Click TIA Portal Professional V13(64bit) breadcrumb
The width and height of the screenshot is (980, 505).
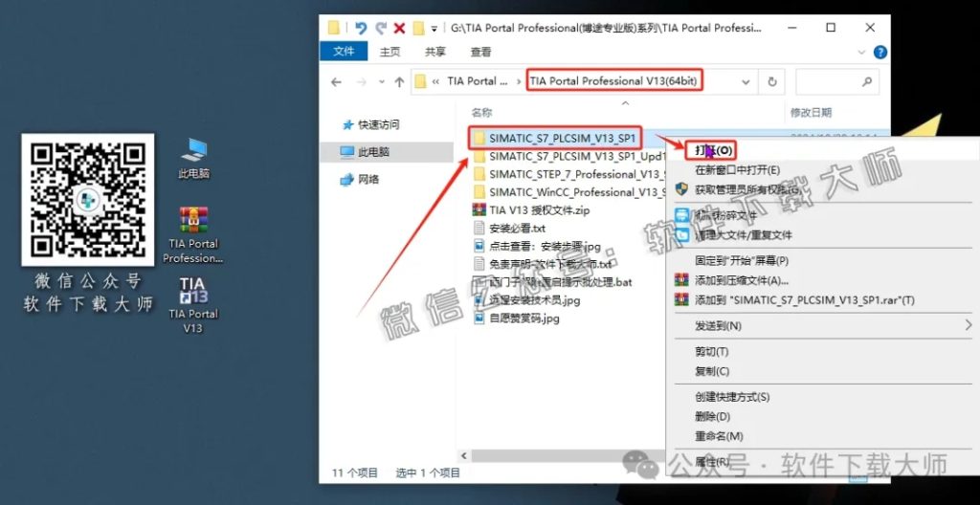click(x=613, y=81)
